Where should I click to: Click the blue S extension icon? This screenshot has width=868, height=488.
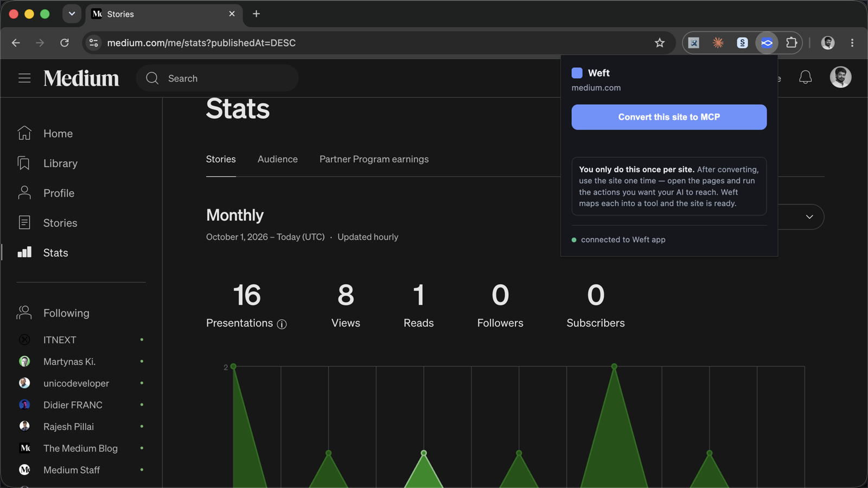click(x=742, y=43)
